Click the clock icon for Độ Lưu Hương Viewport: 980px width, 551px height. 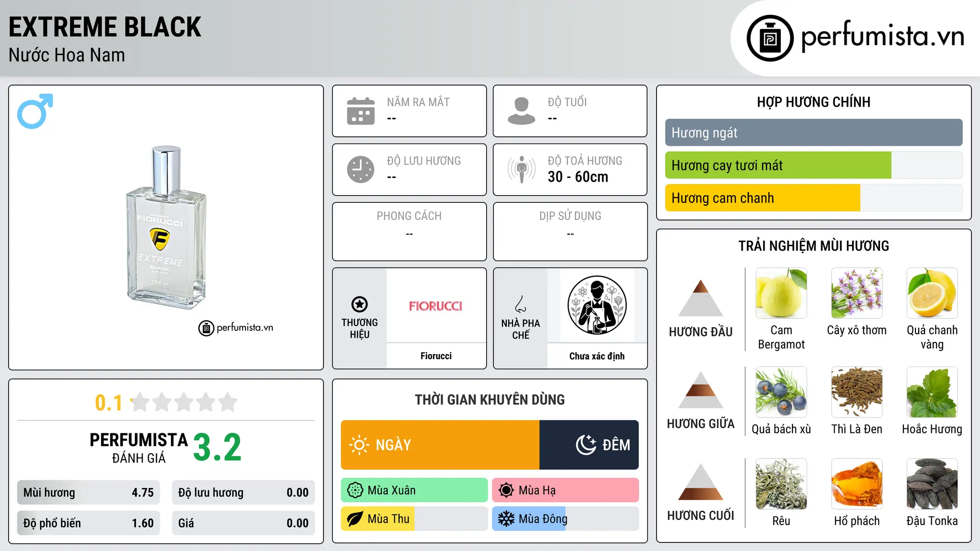(x=361, y=169)
